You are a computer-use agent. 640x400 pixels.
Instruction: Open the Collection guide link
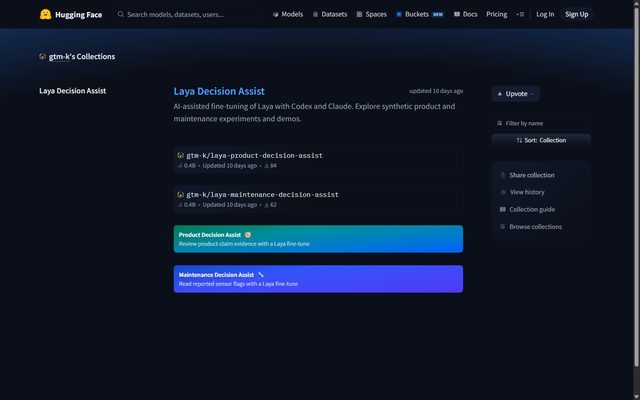click(x=527, y=209)
